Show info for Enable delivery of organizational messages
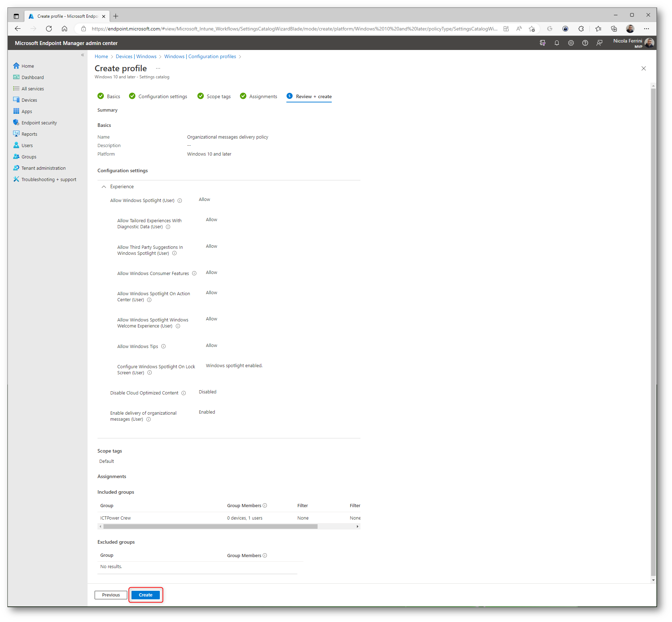 (149, 419)
